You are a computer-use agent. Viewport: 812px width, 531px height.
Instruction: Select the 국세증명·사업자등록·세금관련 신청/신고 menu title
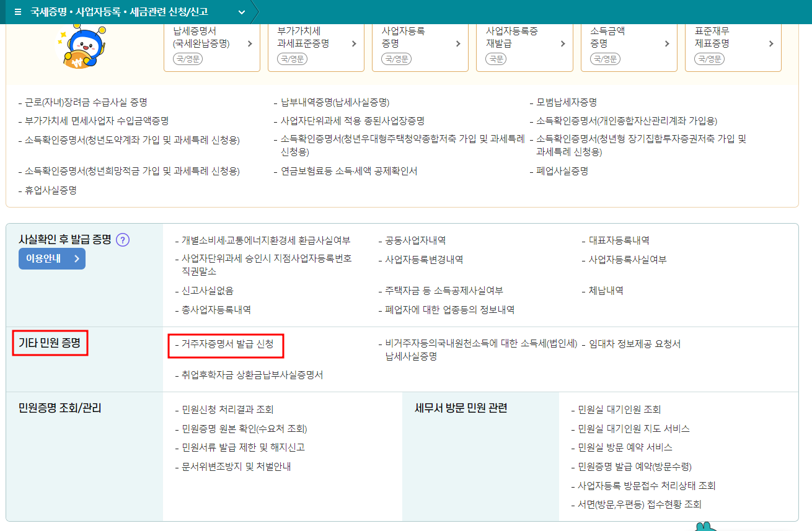(121, 11)
